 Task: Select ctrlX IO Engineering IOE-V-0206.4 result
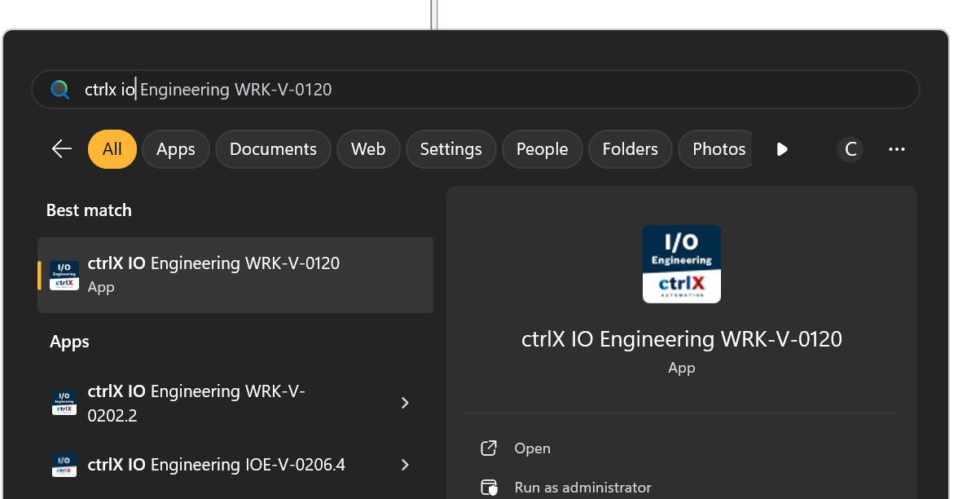[x=235, y=465]
